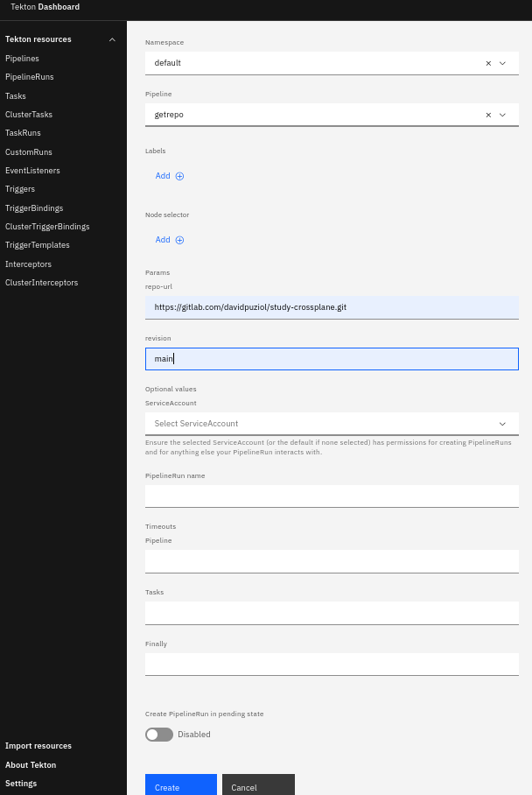Collapse the Tekton resources section
This screenshot has width=532, height=795.
tap(111, 39)
